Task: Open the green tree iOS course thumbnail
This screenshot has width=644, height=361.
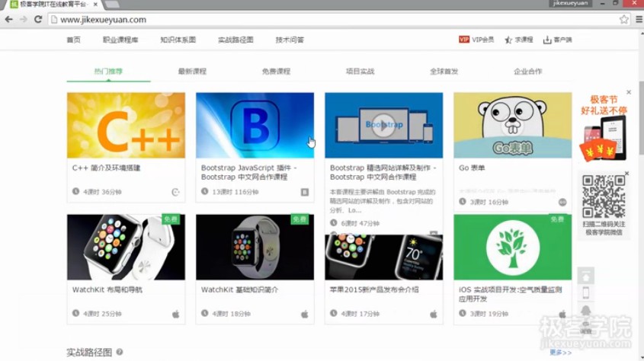Action: tap(513, 247)
